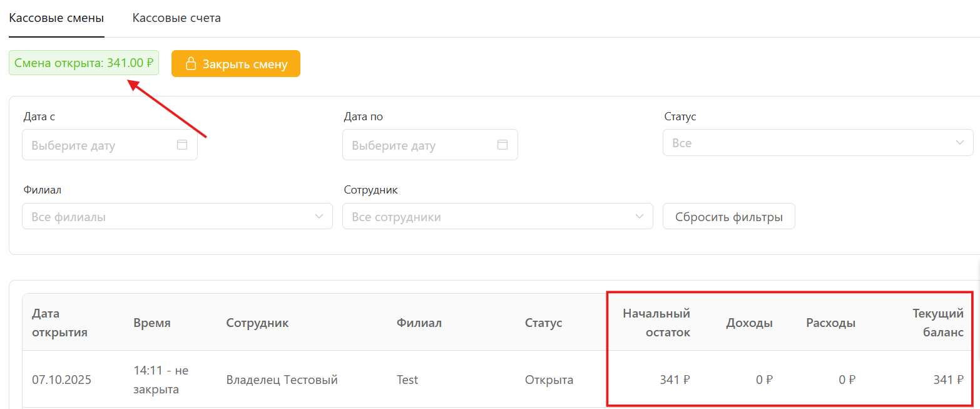Click the Сотрудник column header
The width and height of the screenshot is (980, 409).
click(x=257, y=323)
